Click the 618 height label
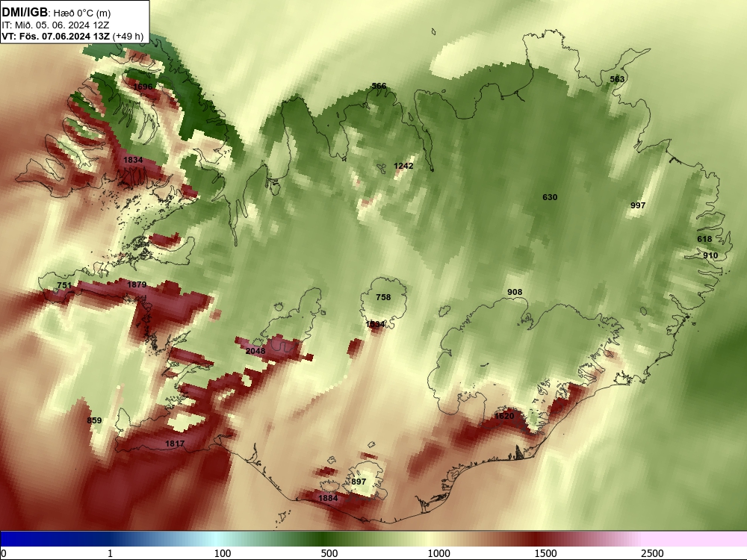747x560 pixels. (x=704, y=239)
